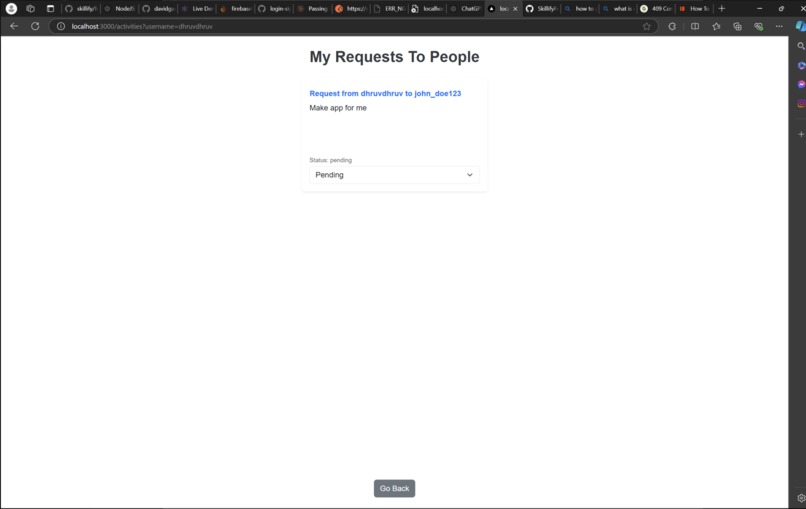Go back with the browser back arrow
The height and width of the screenshot is (509, 806).
pyautogui.click(x=14, y=26)
